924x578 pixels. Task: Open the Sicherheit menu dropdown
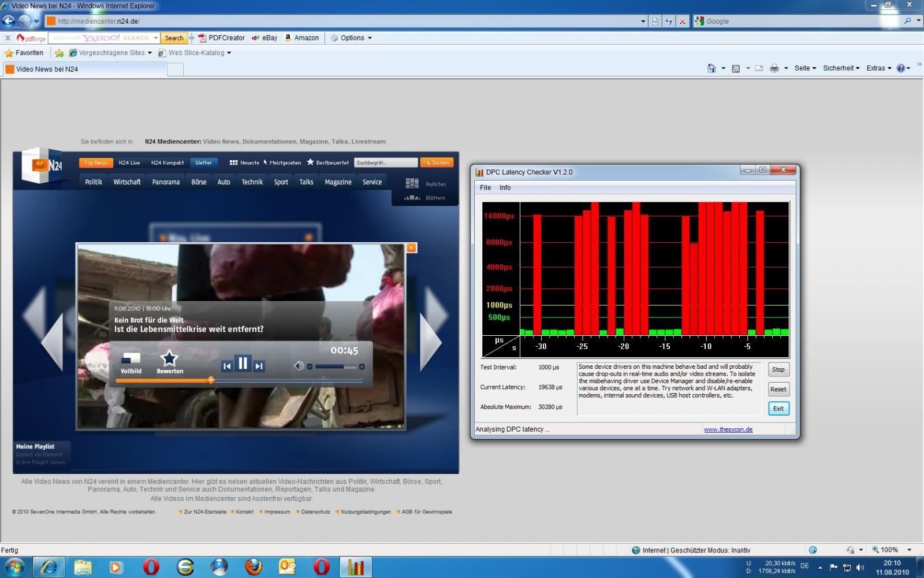click(841, 68)
